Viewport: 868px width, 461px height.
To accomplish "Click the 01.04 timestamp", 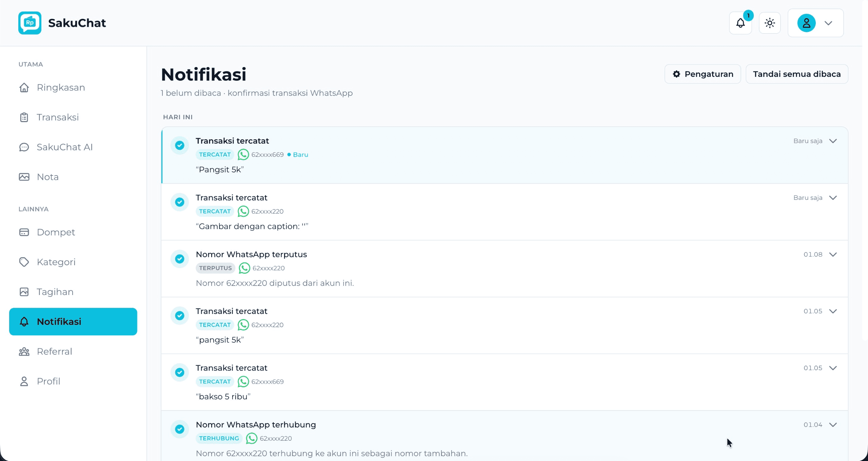I will coord(813,425).
